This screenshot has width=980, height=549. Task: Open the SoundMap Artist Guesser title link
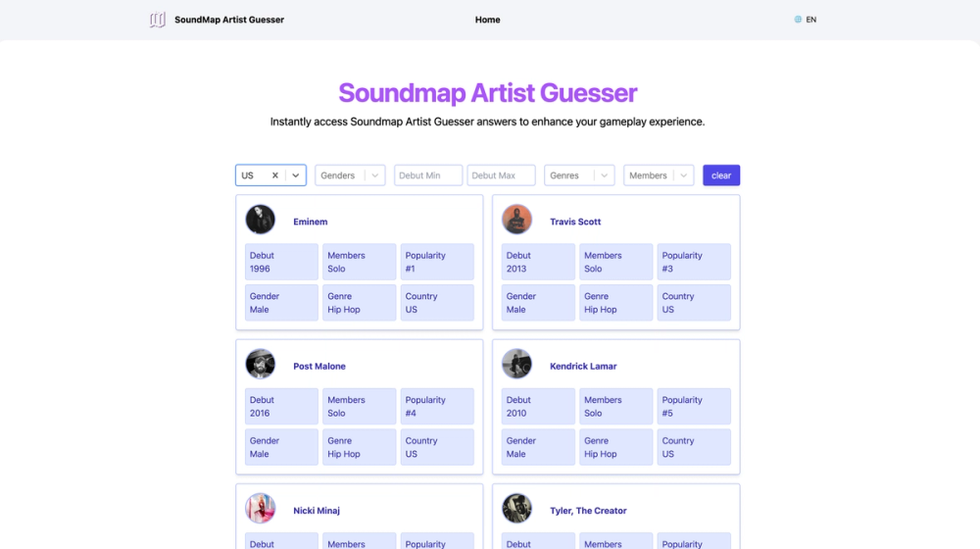point(228,20)
